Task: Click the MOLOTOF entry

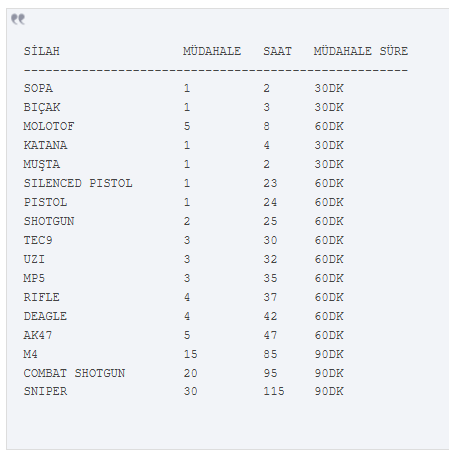Action: click(49, 126)
